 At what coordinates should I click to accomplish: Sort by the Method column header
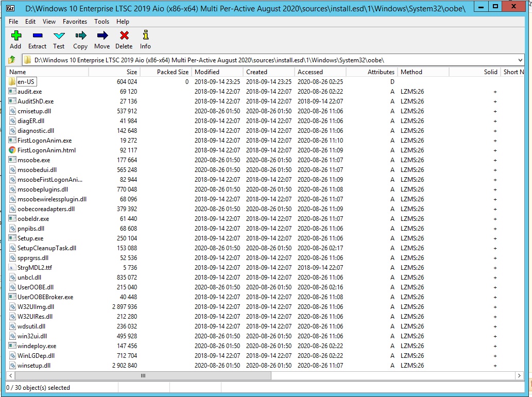coord(423,72)
